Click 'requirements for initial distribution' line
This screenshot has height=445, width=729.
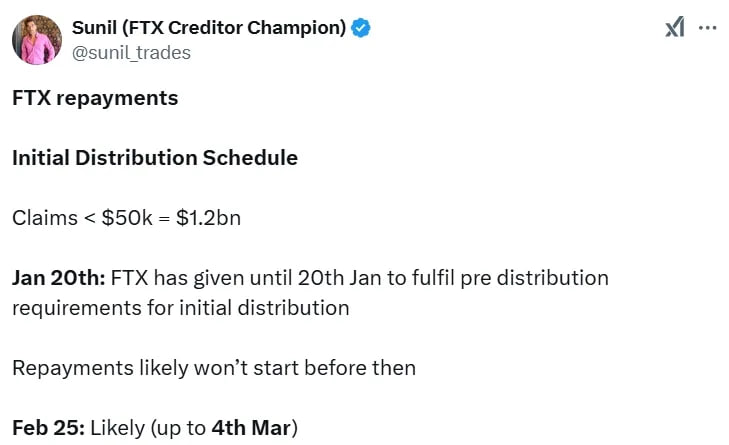180,308
